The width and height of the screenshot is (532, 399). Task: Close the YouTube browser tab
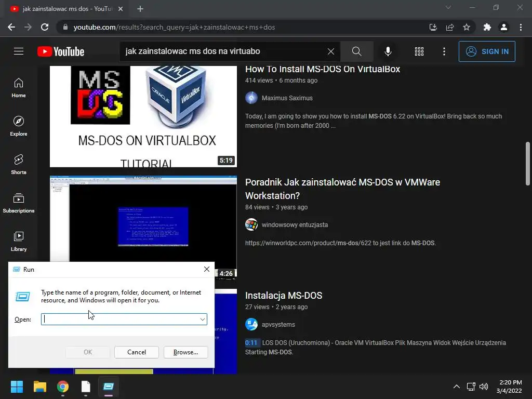[x=121, y=9]
